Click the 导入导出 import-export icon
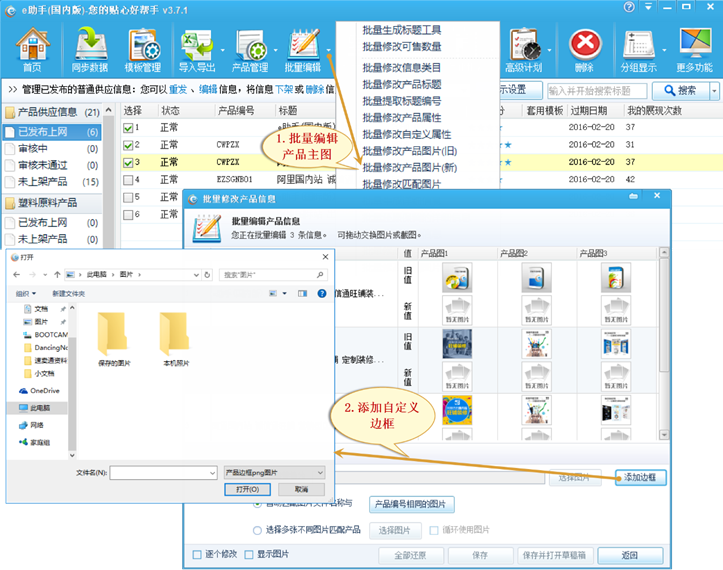723x570 pixels. click(x=197, y=50)
